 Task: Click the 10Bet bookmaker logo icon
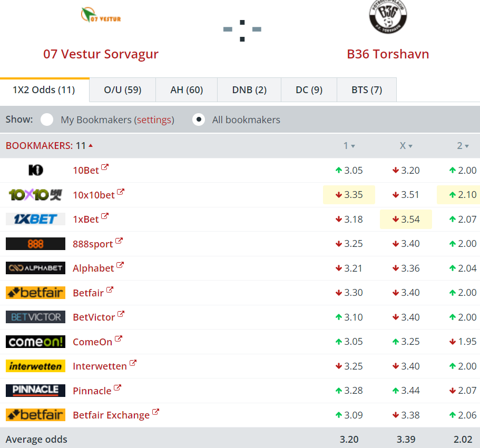click(x=35, y=170)
